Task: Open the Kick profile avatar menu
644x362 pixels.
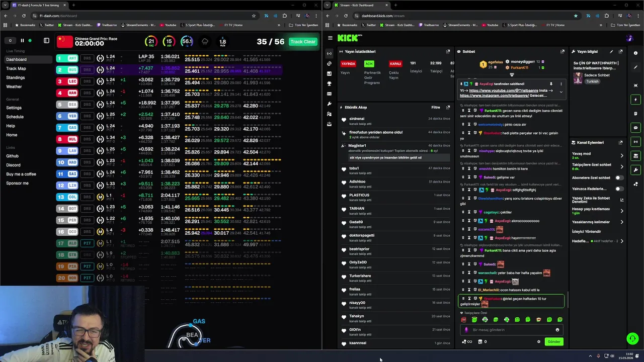Action: [x=629, y=38]
